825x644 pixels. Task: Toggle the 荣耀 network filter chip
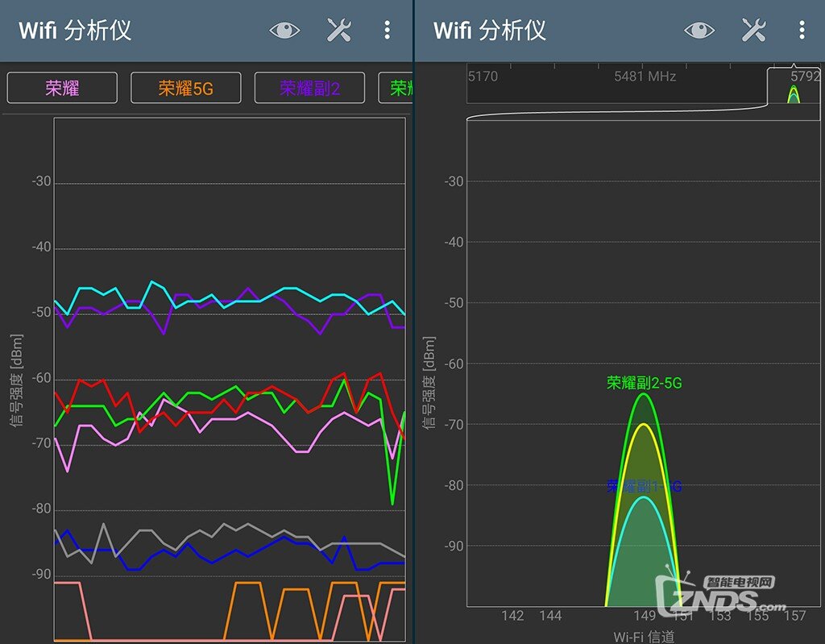click(x=62, y=87)
